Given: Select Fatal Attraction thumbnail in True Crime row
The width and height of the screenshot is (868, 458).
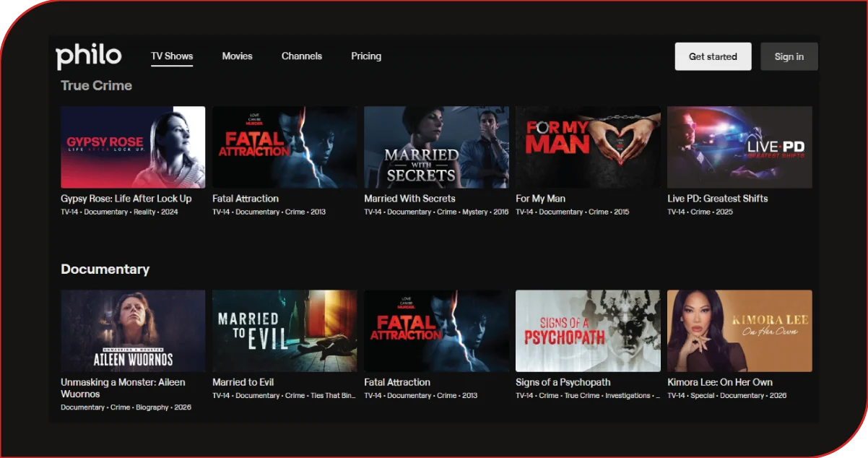Looking at the screenshot, I should [285, 147].
